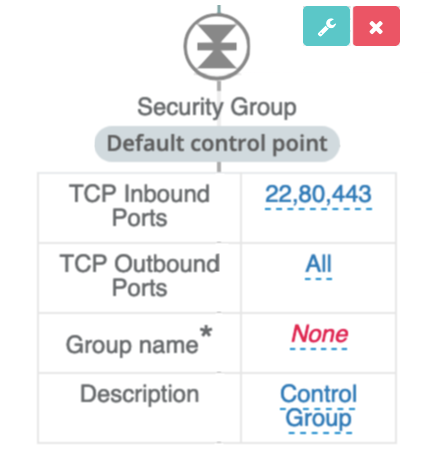Viewport: 434px width, 464px height.
Task: Click the connector line above the circle icon
Action: [x=219, y=9]
